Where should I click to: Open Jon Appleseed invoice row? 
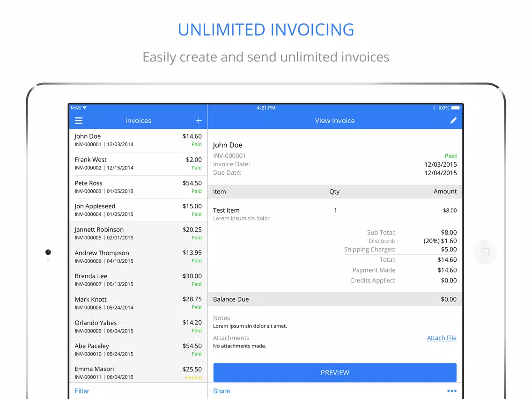tap(138, 210)
